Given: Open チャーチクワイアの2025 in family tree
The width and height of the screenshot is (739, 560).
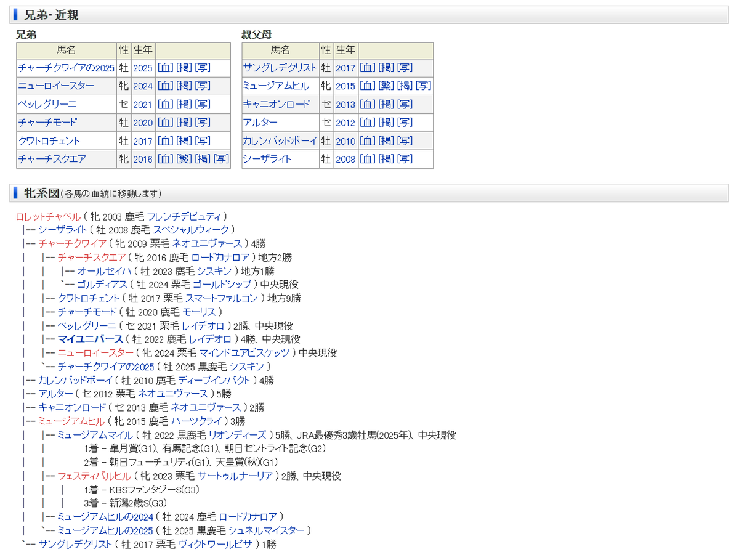Looking at the screenshot, I should (106, 366).
